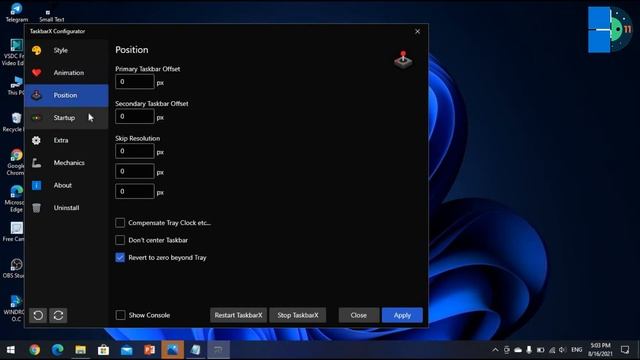
Task: Click the counter-clockwise reset arrow button
Action: pos(38,315)
